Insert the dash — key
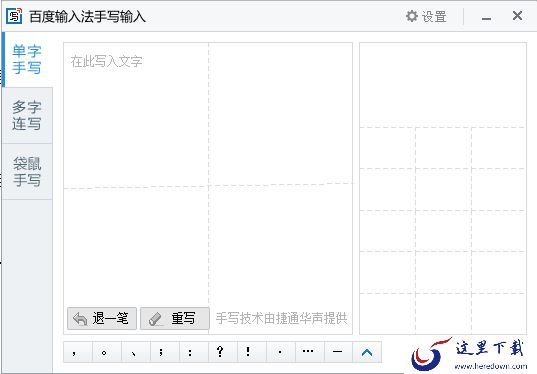Viewport: 537px width, 374px height. pos(338,352)
